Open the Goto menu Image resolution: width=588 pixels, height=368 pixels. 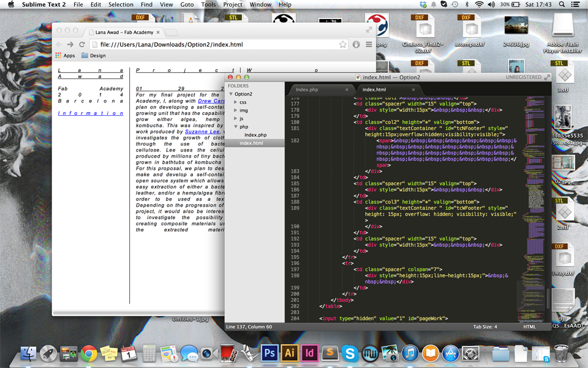point(187,4)
